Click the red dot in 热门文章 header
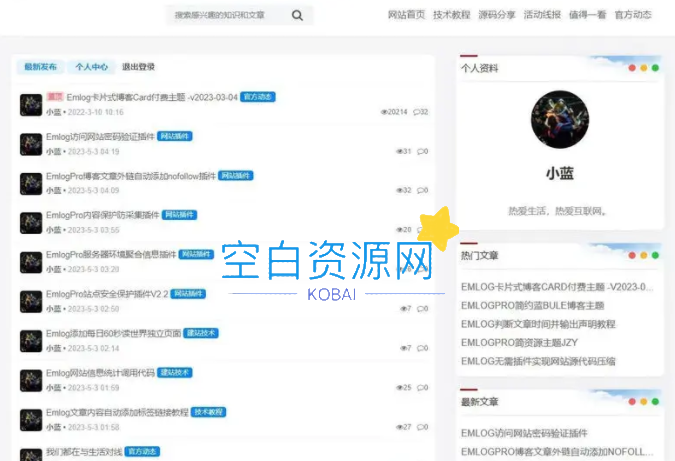Screen dimensions: 675x461 632,255
